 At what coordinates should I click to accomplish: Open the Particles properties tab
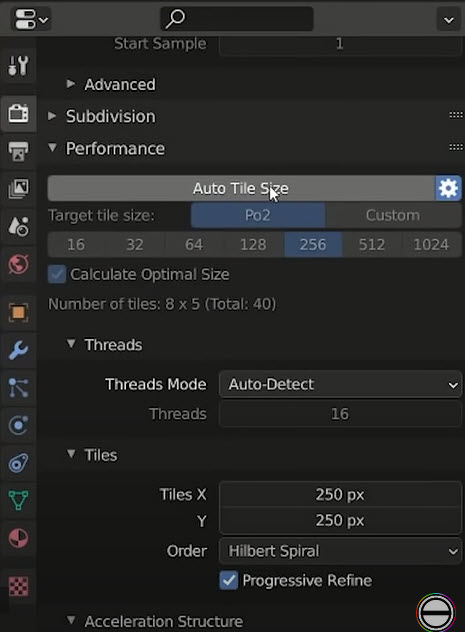coord(18,387)
